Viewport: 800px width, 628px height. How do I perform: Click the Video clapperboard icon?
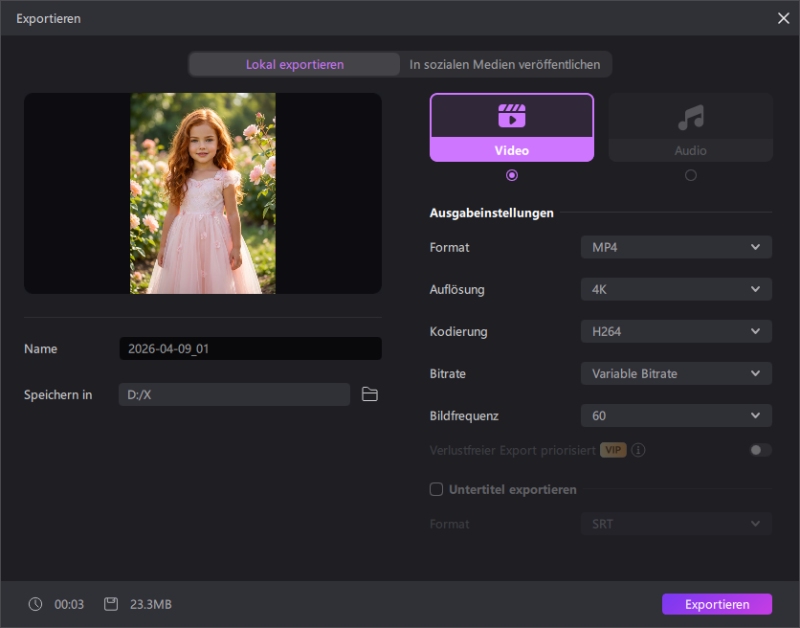(511, 116)
